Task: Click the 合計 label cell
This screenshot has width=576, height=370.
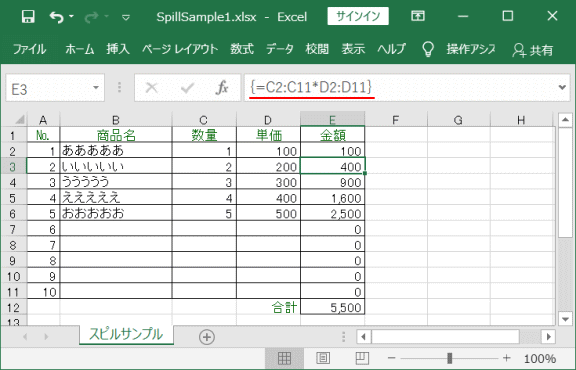Action: pos(269,307)
